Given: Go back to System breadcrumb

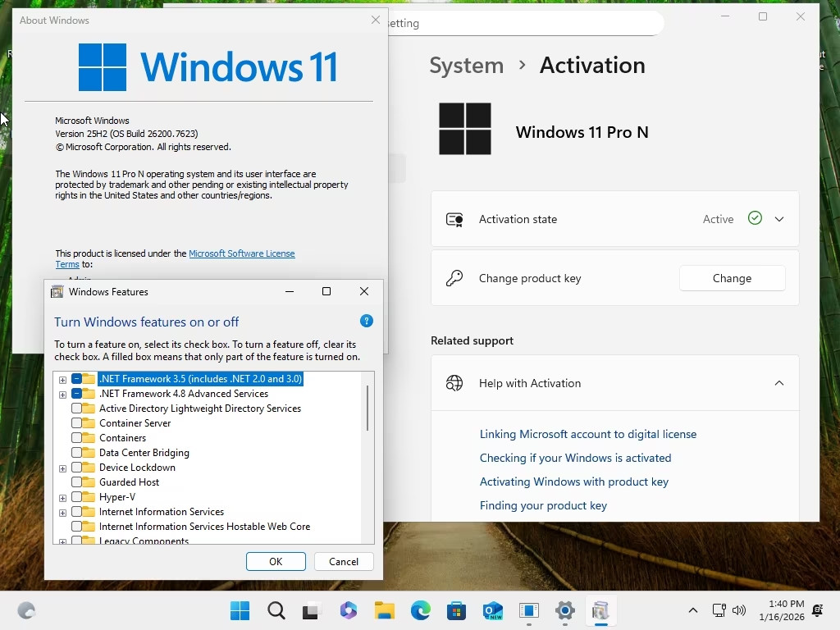Looking at the screenshot, I should point(467,66).
